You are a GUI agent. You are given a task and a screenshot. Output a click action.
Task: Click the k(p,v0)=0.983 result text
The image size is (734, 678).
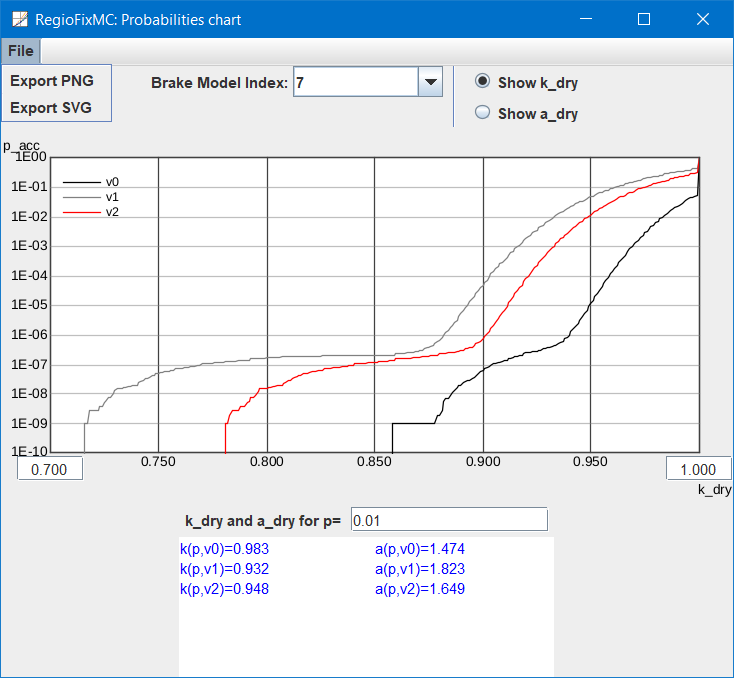[224, 549]
